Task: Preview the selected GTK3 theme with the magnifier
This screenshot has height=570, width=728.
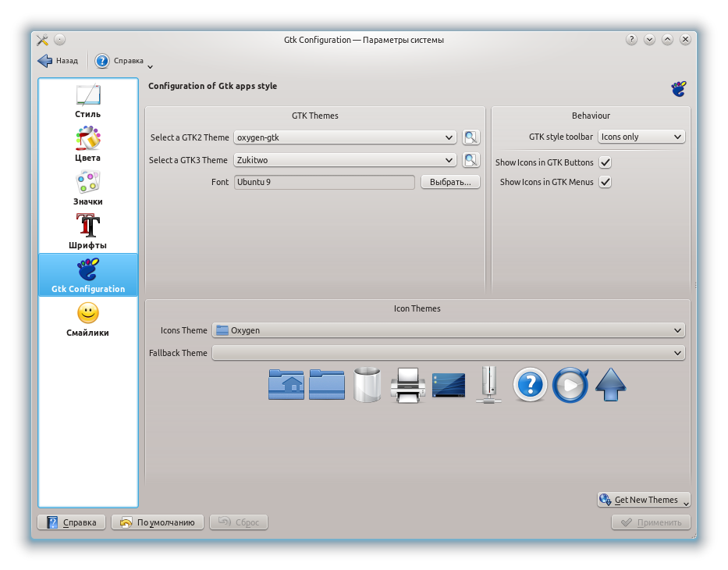Action: coord(471,160)
